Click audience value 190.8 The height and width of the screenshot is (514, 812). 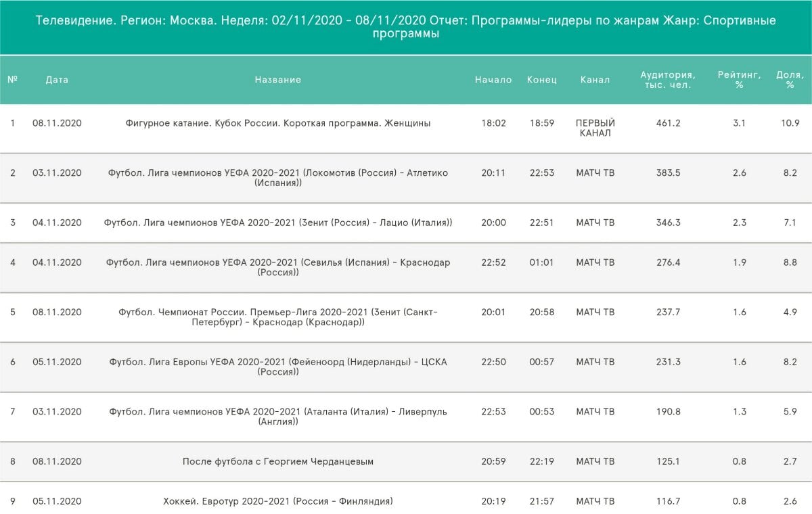[669, 412]
